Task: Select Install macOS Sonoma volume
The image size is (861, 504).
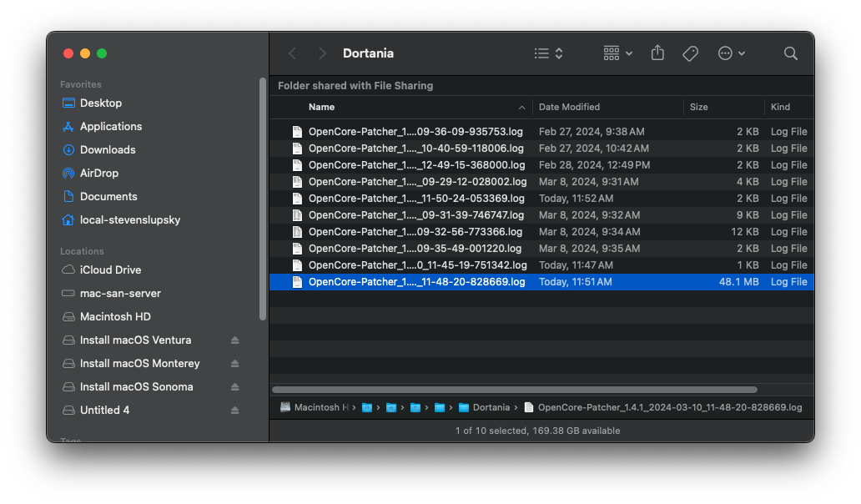Action: pos(128,387)
